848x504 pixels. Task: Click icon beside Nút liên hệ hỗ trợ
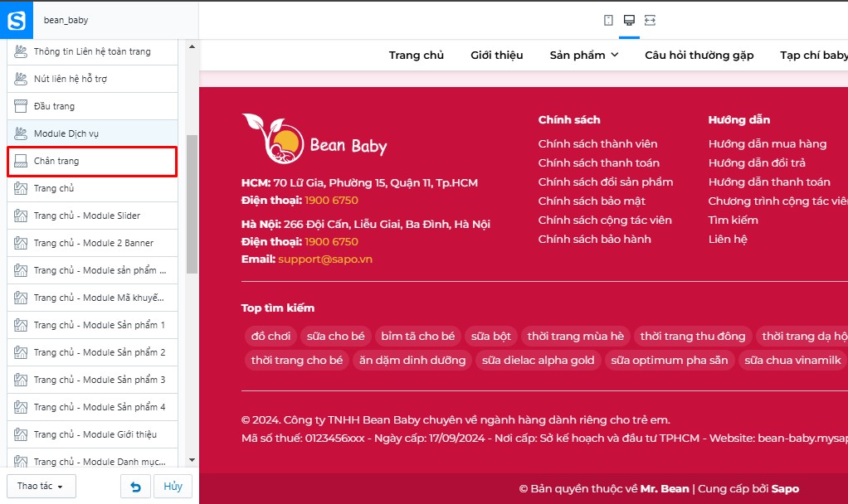(x=21, y=79)
